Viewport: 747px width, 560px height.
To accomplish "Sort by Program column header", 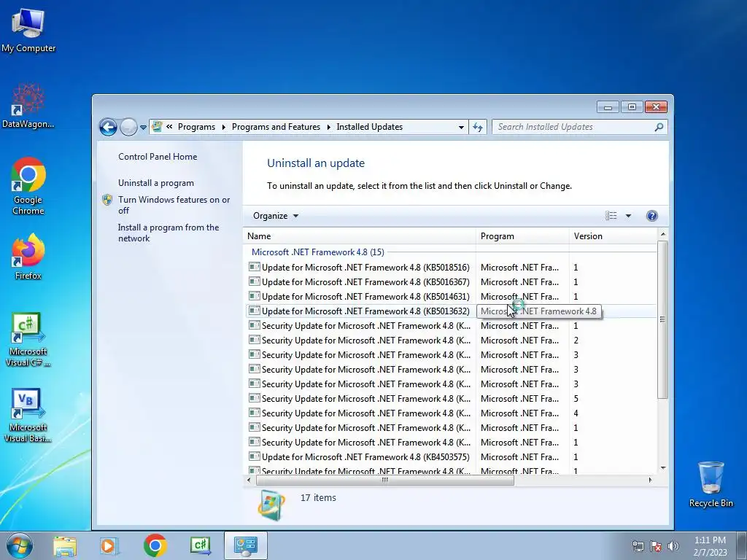I will click(522, 236).
